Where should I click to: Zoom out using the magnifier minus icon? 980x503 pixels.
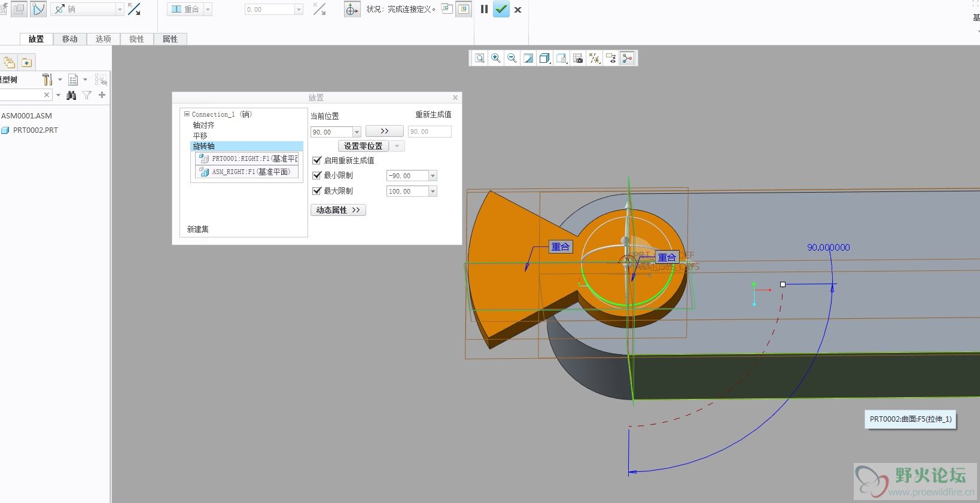(x=512, y=58)
